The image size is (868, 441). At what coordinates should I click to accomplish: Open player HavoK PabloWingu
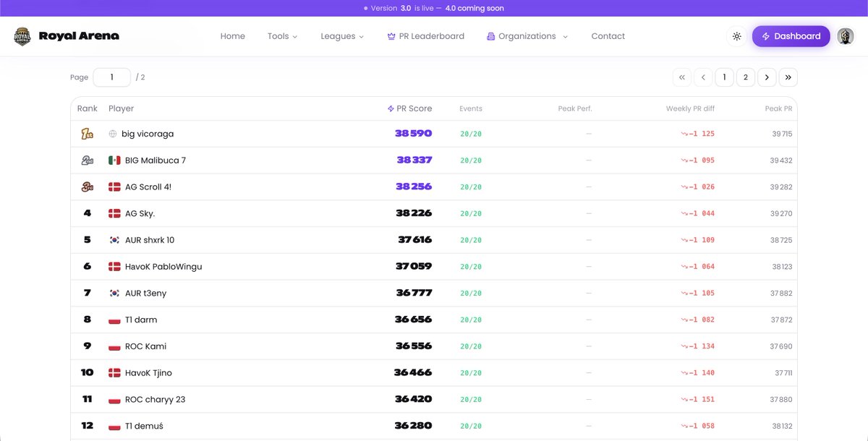[163, 266]
